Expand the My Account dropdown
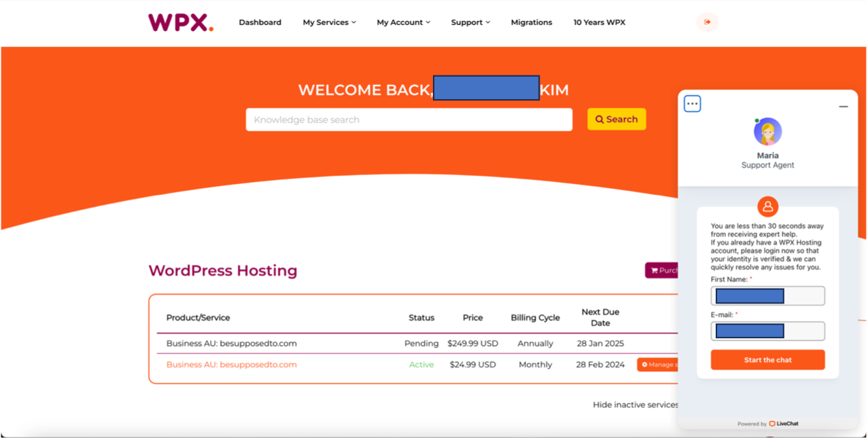 point(403,22)
